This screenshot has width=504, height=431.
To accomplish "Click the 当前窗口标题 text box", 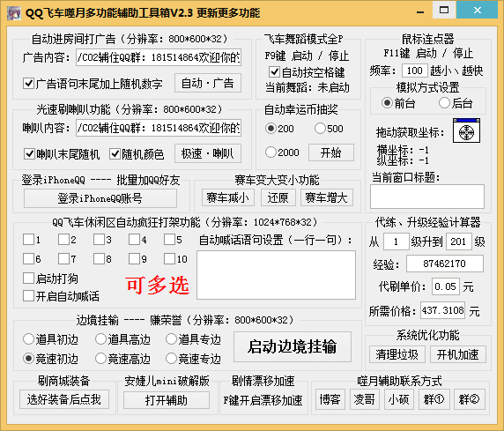I will pos(427,197).
